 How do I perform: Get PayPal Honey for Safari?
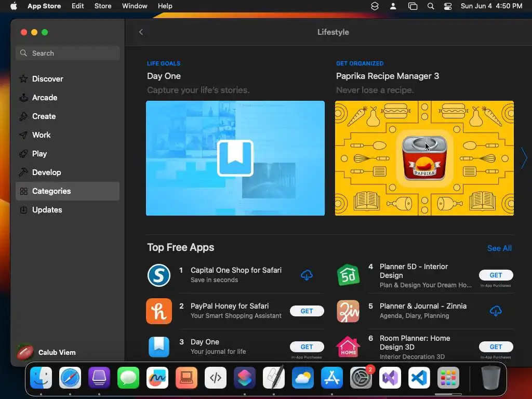click(307, 311)
